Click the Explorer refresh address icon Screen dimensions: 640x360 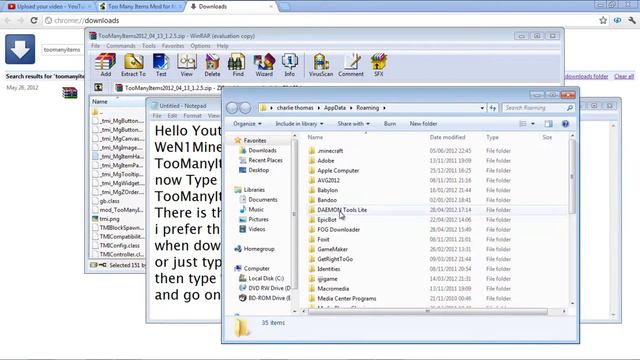[493, 108]
